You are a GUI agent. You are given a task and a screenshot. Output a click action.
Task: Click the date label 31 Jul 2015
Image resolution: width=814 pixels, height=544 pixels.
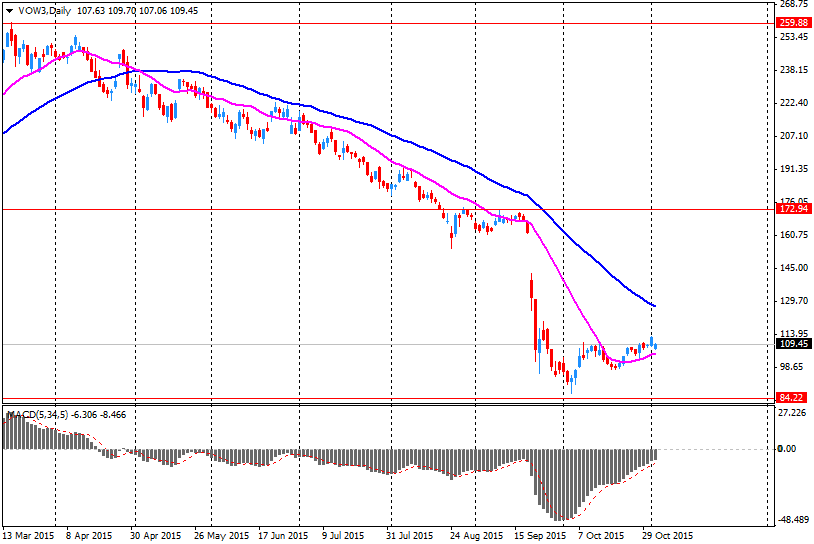[410, 535]
